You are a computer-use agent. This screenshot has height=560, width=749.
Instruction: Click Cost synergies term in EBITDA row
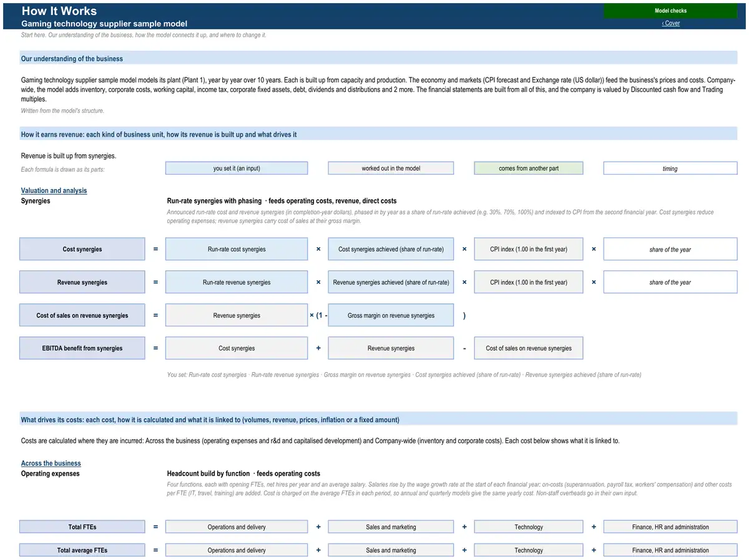click(x=237, y=348)
